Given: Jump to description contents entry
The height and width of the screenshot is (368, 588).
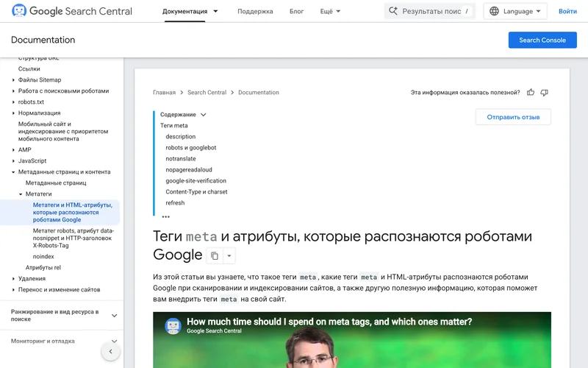Looking at the screenshot, I should coord(180,137).
